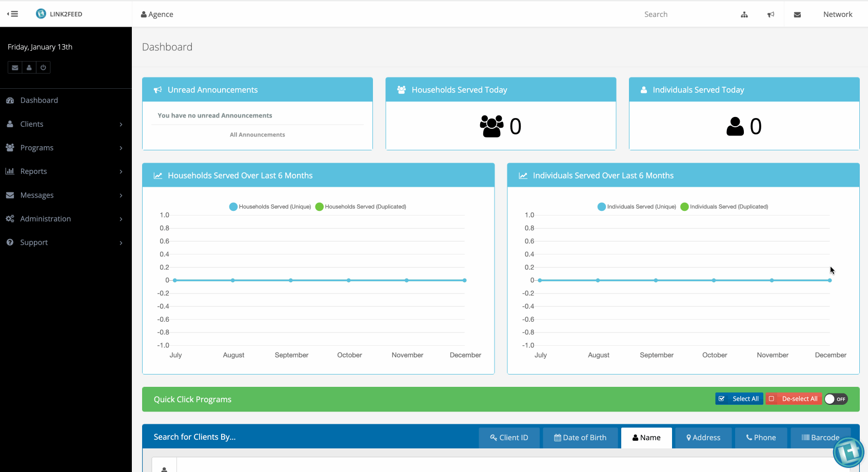Toggle the Quick Click Programs OFF switch
868x472 pixels.
click(x=836, y=399)
